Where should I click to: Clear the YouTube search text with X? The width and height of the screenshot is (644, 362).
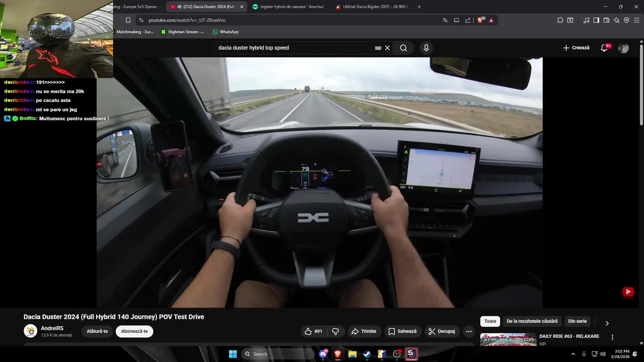click(x=387, y=48)
